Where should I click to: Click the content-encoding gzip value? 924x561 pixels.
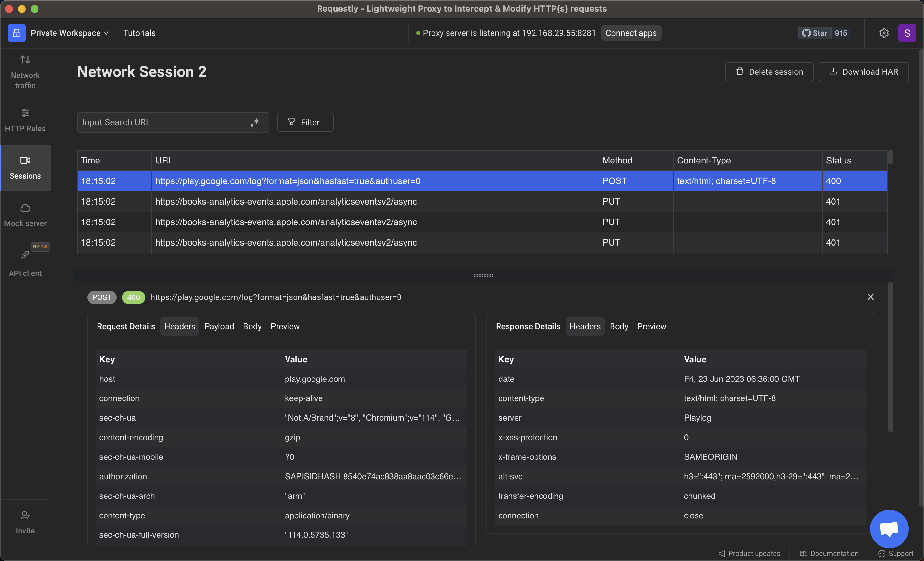[x=292, y=437]
